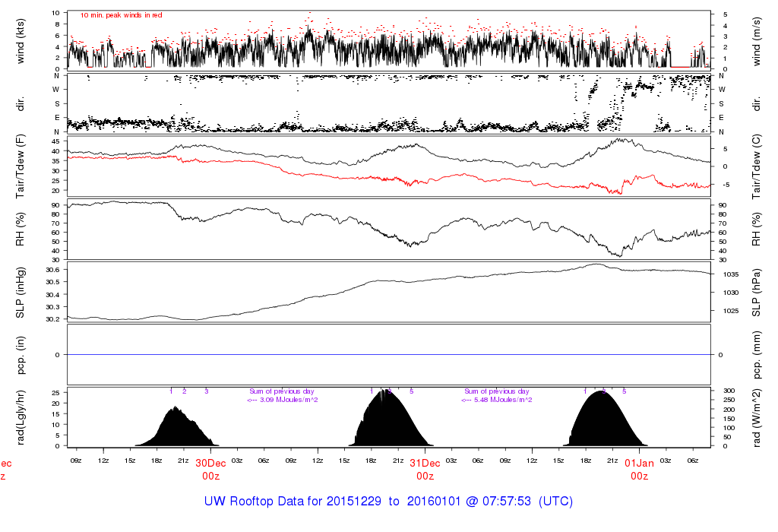778x532 pixels.
Task: Click the 5.48 MJoules/m^2 daily sum text
Action: pyautogui.click(x=497, y=400)
